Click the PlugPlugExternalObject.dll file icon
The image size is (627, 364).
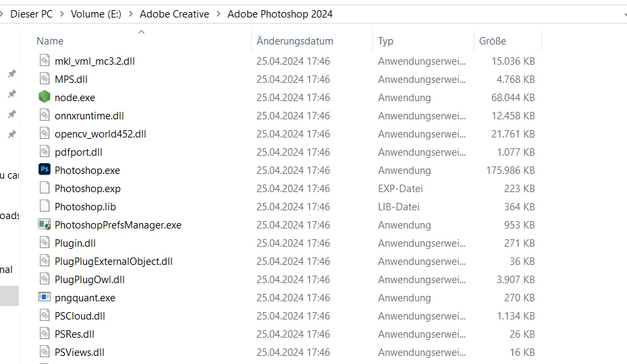45,261
